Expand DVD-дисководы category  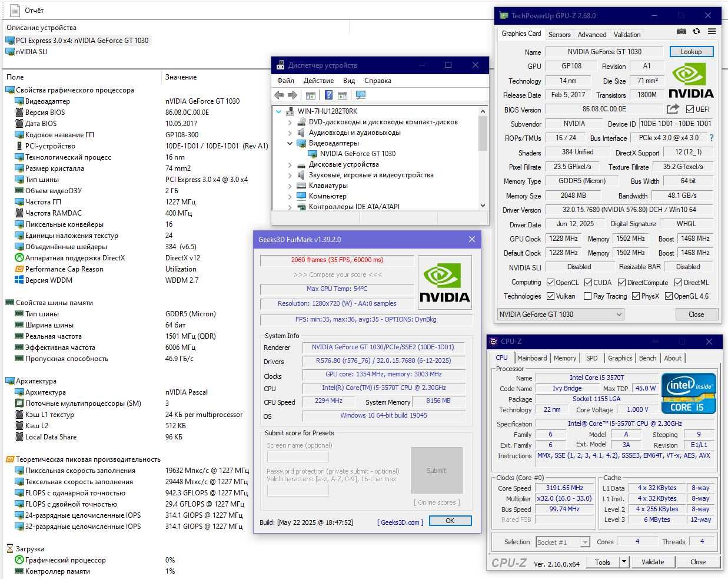[290, 122]
